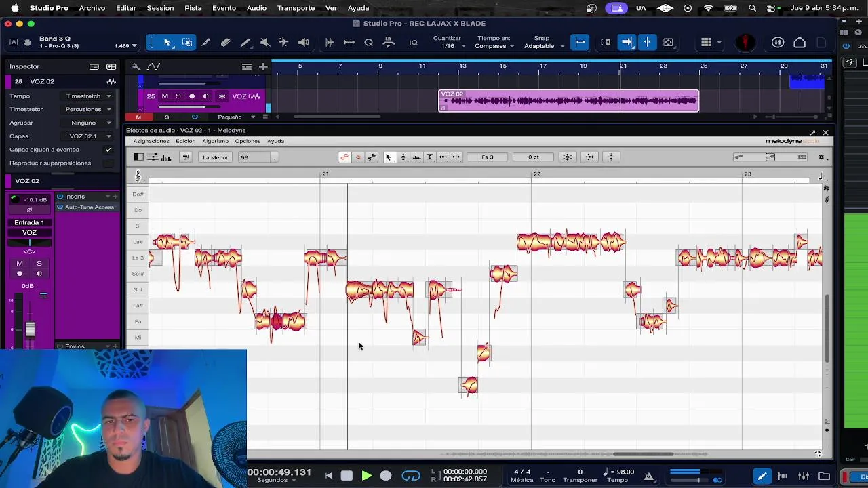Select the Bend tool
Viewport: 868px width, 488px height.
click(x=283, y=42)
